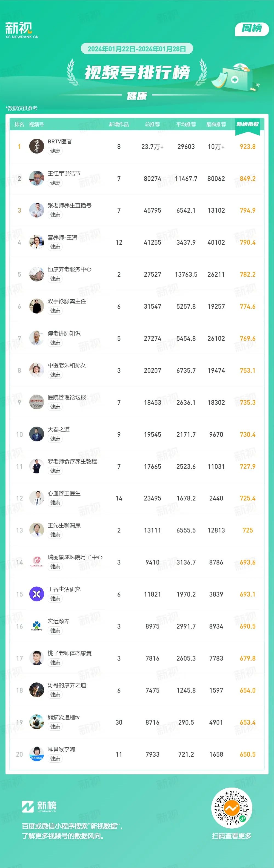Click the date range 2024年01月22日-2024年01月28日 pill
Viewport: 274px width, 868px height.
coord(137,49)
